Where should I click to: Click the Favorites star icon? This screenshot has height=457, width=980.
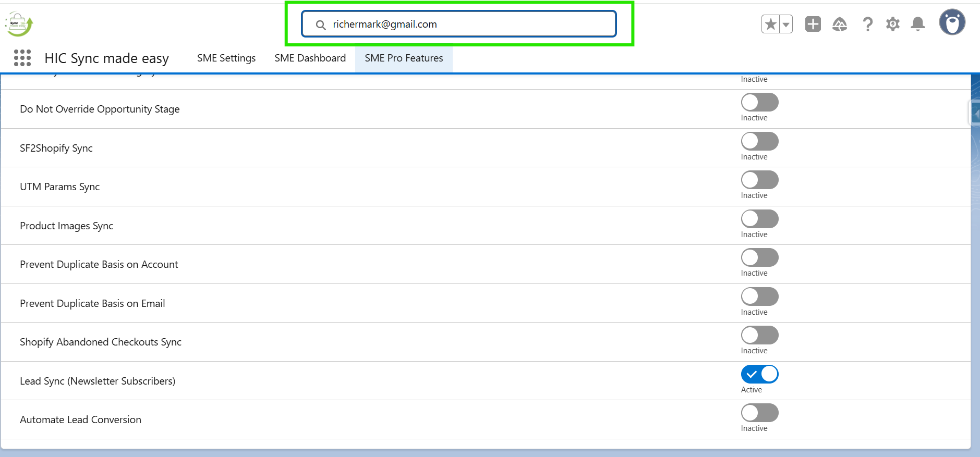tap(771, 24)
